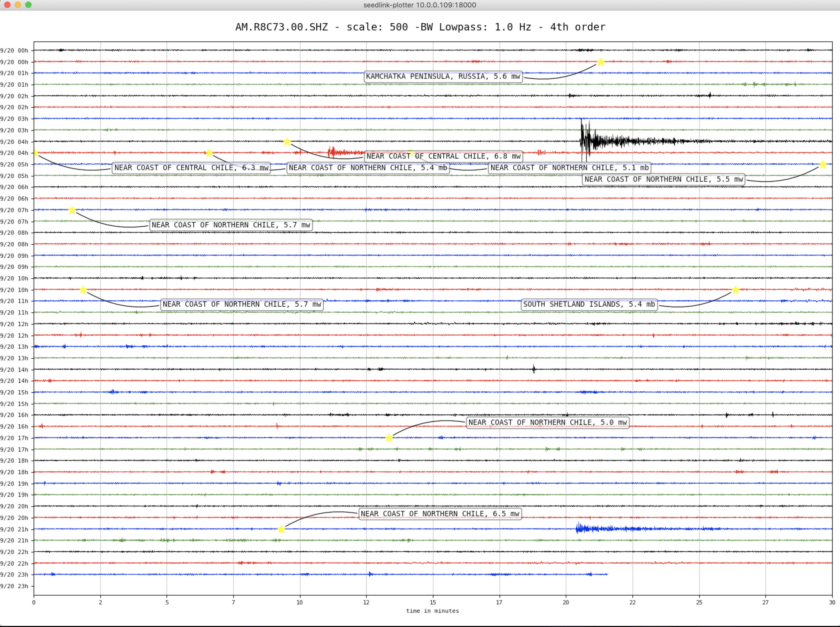Click the NORTHERN CHILE, 5.1 mb annotation
This screenshot has width=840, height=627.
[x=570, y=168]
